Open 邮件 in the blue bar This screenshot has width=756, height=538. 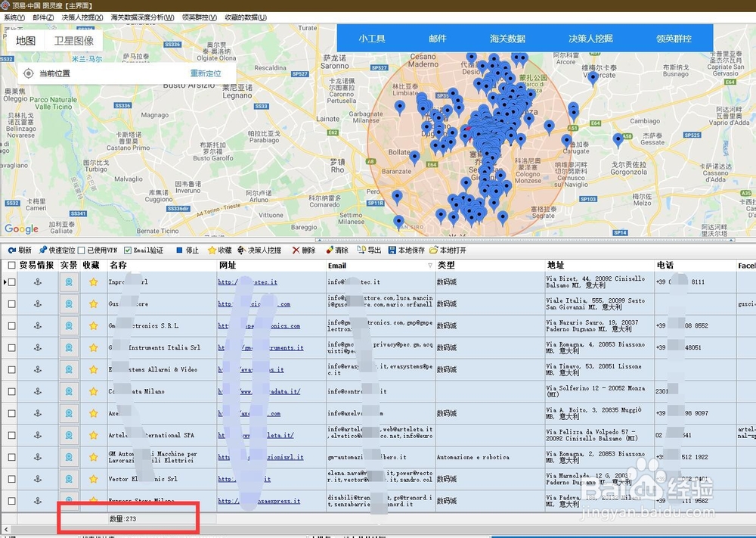coord(437,39)
